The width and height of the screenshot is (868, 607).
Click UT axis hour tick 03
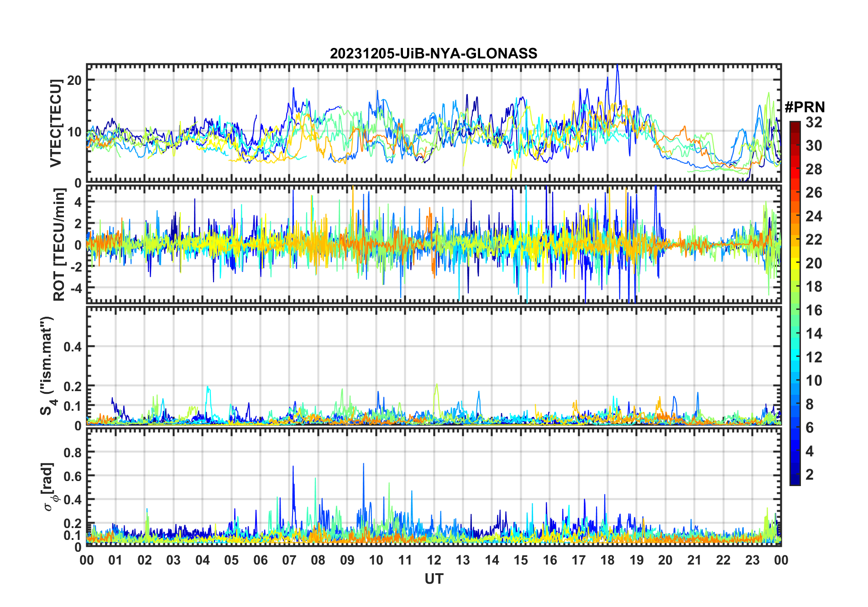[173, 560]
